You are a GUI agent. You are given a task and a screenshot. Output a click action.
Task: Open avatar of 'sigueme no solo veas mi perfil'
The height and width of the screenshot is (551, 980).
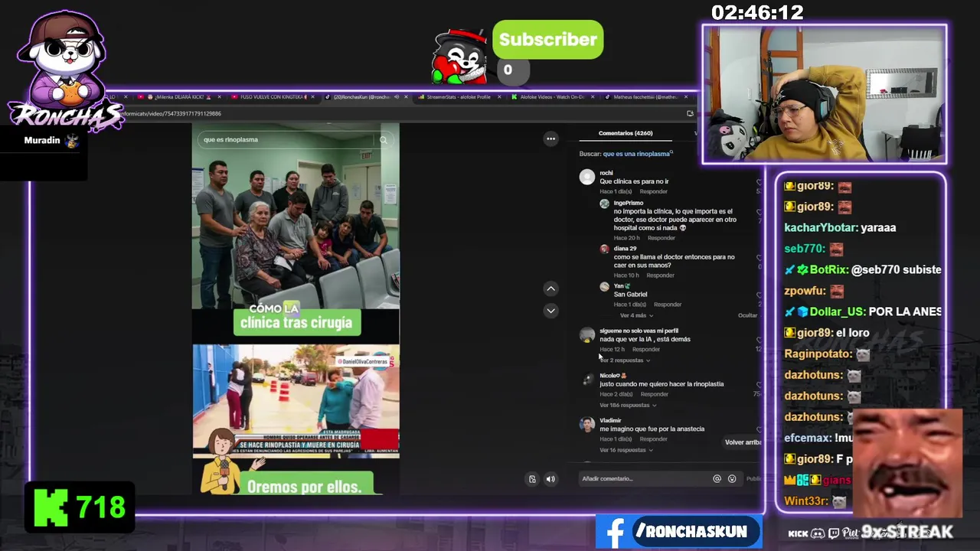(x=587, y=335)
